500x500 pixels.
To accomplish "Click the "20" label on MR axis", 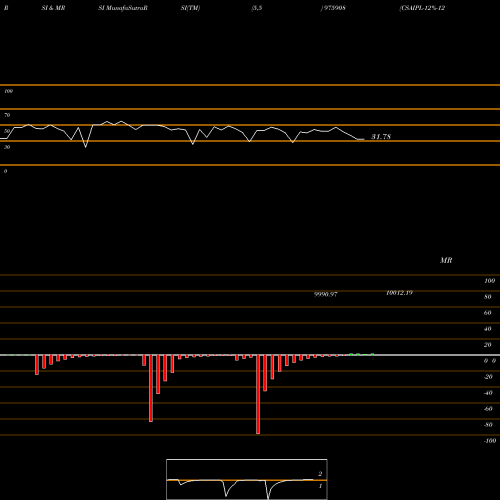I will pos(488,345).
